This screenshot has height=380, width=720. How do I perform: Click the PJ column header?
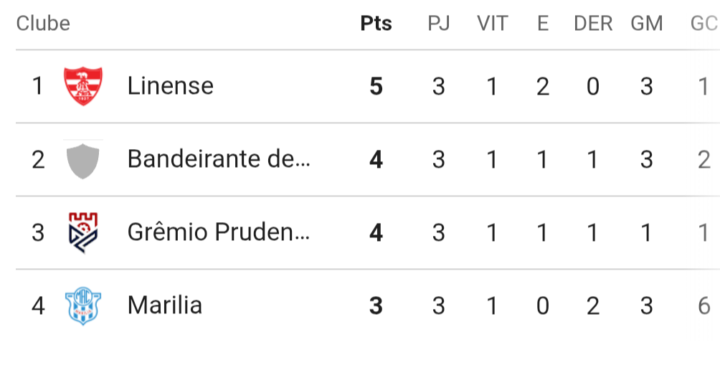click(x=439, y=23)
